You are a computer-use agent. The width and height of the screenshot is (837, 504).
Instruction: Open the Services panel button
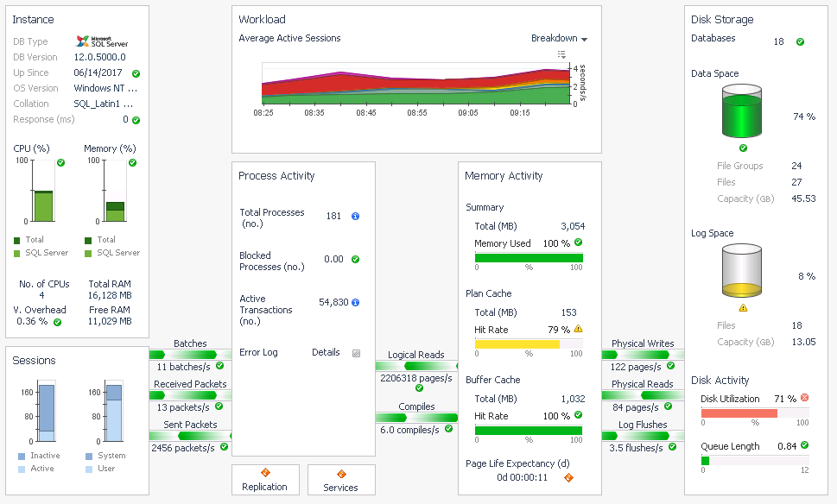pyautogui.click(x=341, y=480)
